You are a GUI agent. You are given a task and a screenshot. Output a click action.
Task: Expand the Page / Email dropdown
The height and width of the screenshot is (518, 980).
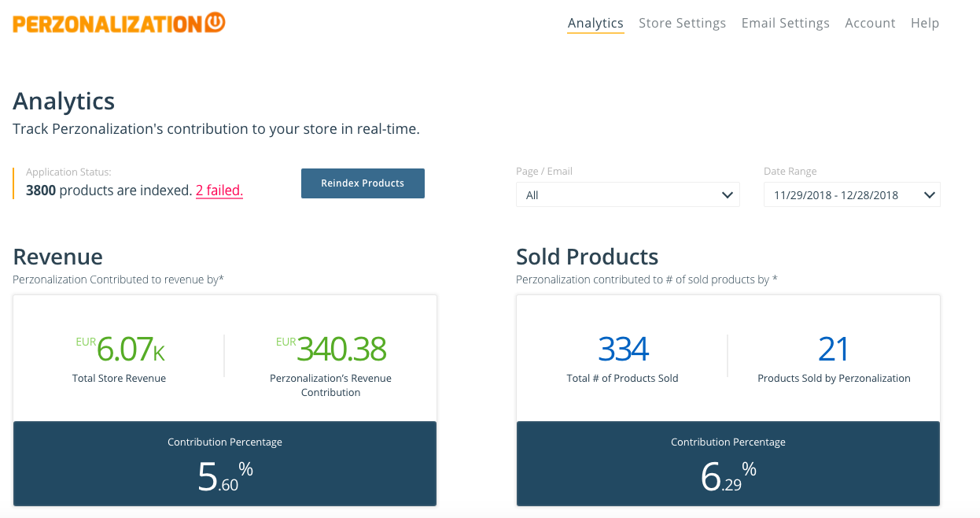[628, 194]
